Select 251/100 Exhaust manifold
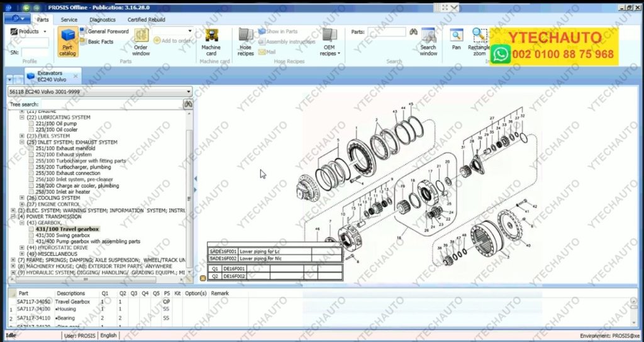 pyautogui.click(x=65, y=148)
